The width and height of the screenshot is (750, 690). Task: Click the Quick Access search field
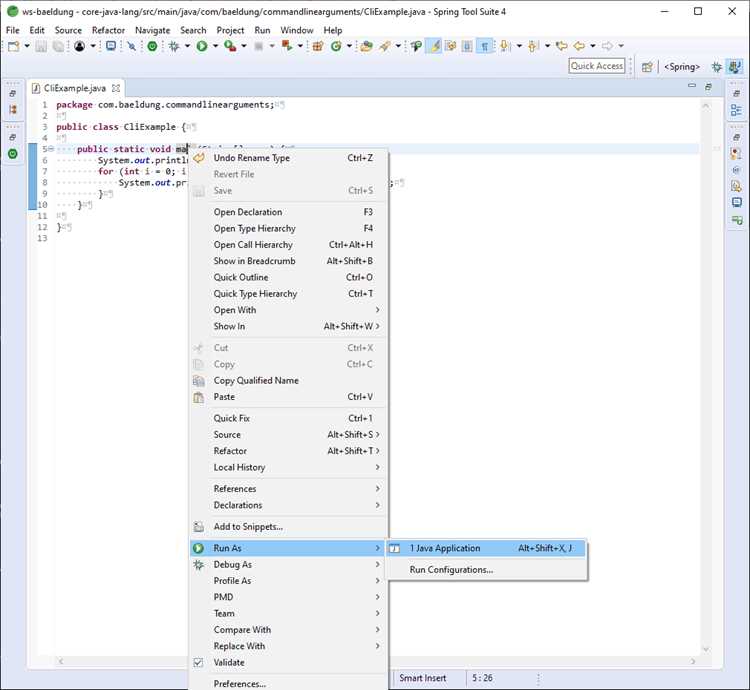pyautogui.click(x=596, y=66)
